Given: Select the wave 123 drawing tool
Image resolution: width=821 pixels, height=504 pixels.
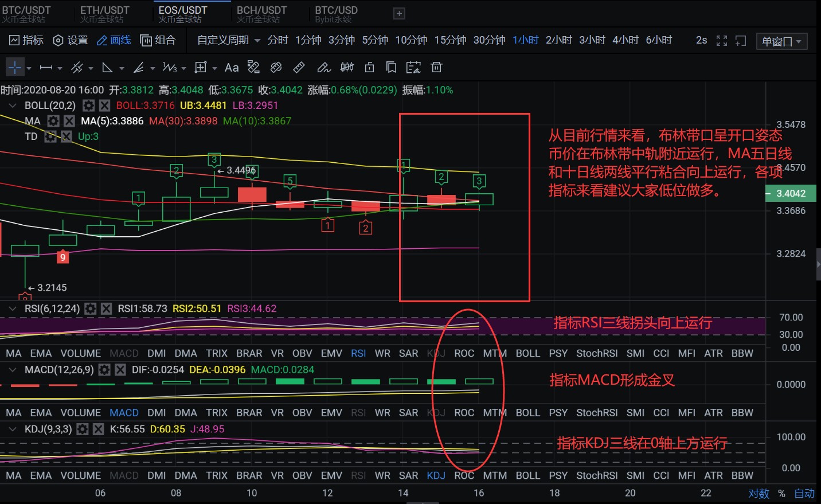Looking at the screenshot, I should pos(169,68).
